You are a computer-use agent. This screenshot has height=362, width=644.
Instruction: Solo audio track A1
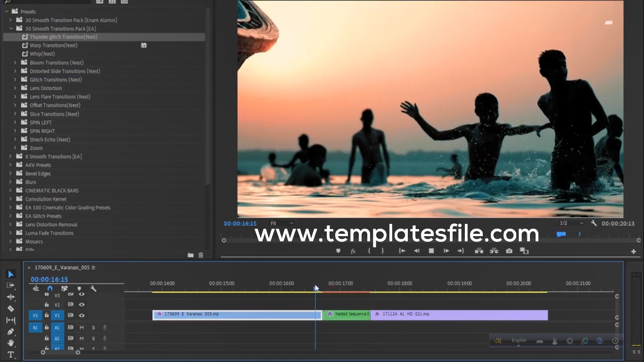pyautogui.click(x=93, y=327)
